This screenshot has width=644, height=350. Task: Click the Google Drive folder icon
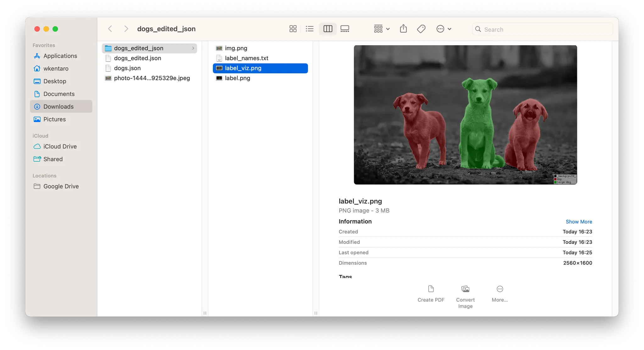[x=37, y=186]
